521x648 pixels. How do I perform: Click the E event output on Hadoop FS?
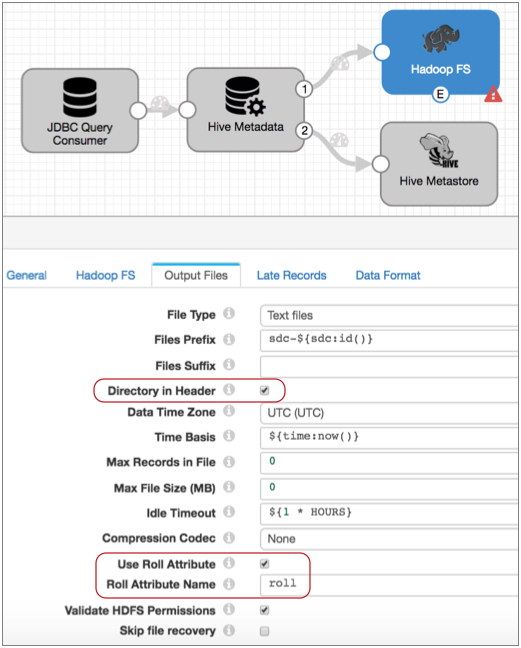pos(440,95)
